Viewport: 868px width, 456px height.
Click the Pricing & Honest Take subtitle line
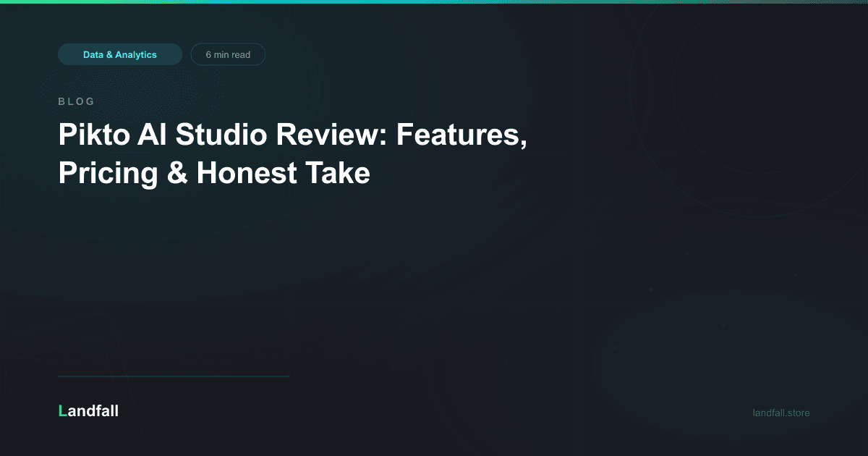click(214, 174)
